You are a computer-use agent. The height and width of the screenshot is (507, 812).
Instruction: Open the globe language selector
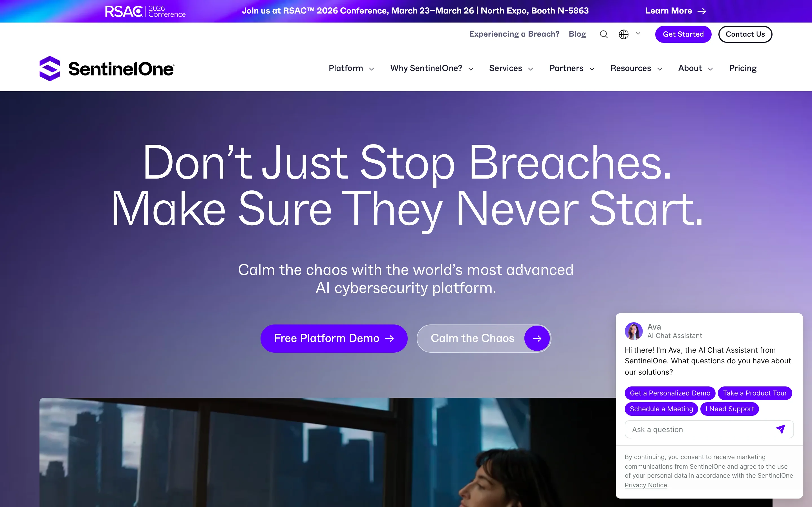click(623, 34)
